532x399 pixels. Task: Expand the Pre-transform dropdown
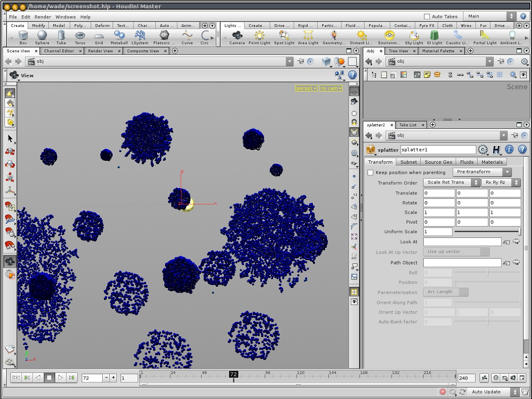[x=482, y=172]
